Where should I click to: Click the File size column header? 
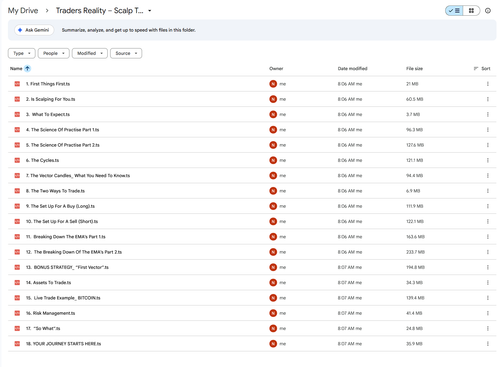[414, 69]
